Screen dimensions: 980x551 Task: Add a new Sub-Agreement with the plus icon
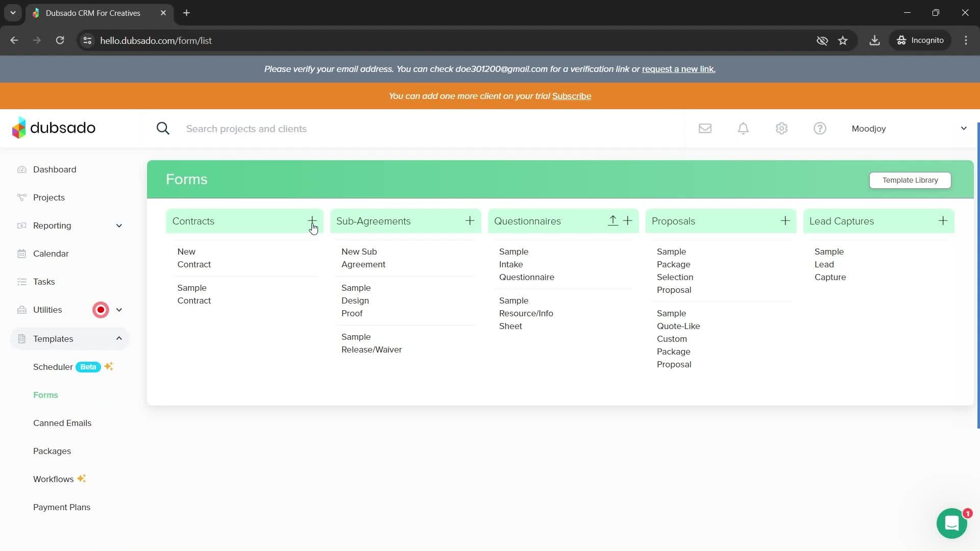click(470, 220)
